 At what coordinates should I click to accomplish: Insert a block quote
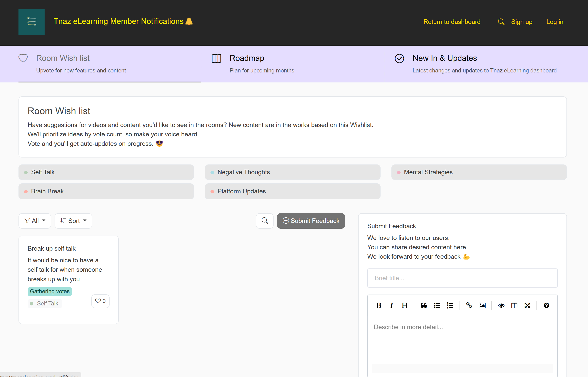(x=424, y=305)
